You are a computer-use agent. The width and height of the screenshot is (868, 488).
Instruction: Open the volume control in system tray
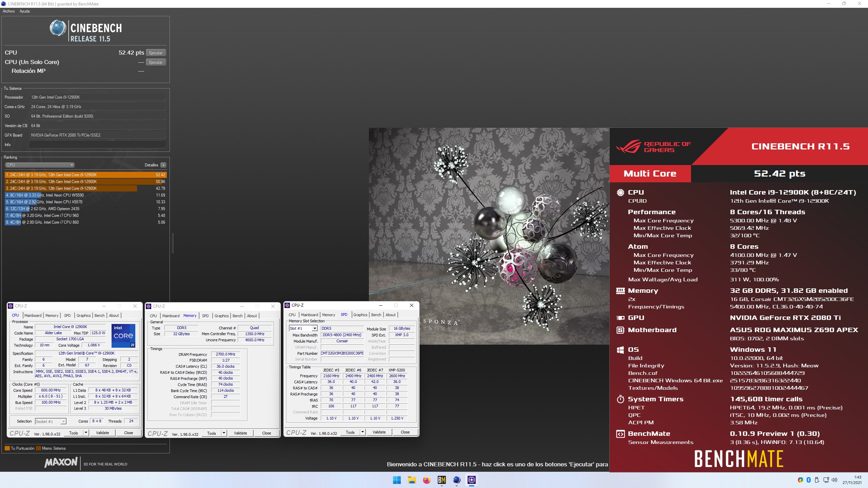point(834,480)
